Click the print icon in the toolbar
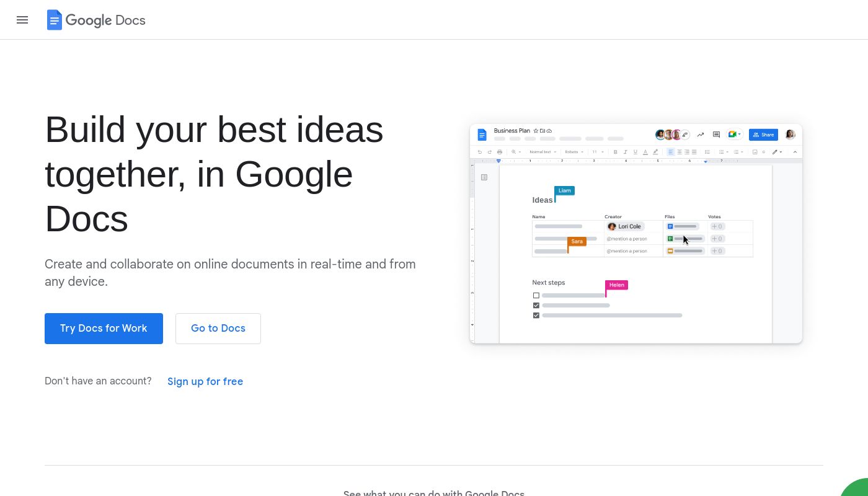Screen dimensions: 868x496 (500, 152)
